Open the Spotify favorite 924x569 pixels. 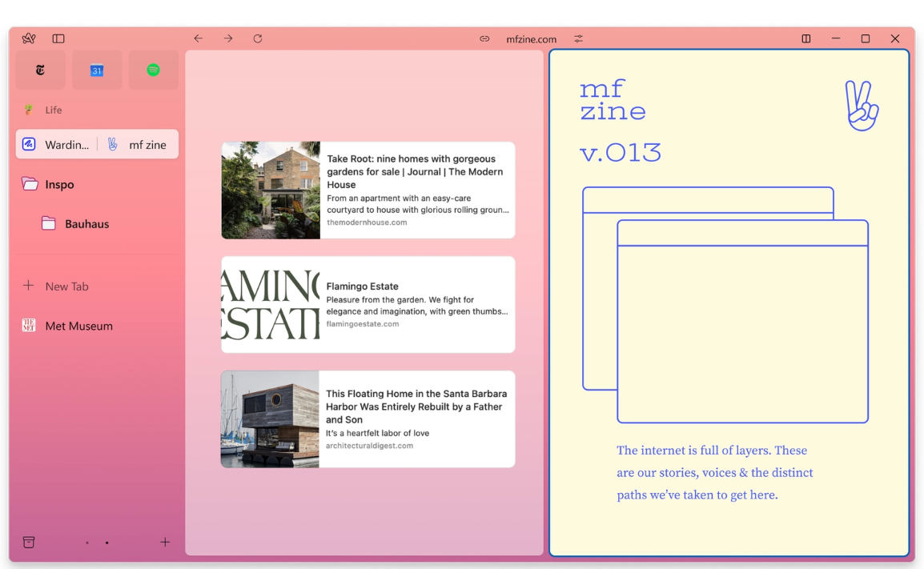pyautogui.click(x=153, y=70)
